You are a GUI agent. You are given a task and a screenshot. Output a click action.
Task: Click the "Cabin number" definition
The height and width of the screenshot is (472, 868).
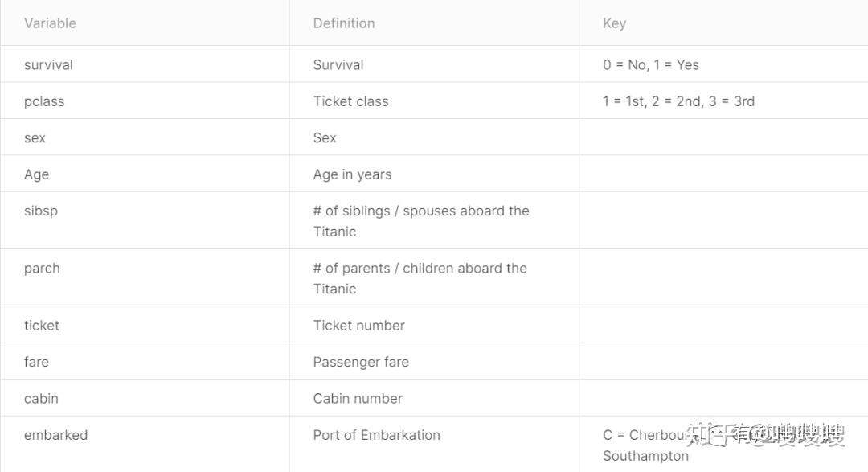coord(358,399)
